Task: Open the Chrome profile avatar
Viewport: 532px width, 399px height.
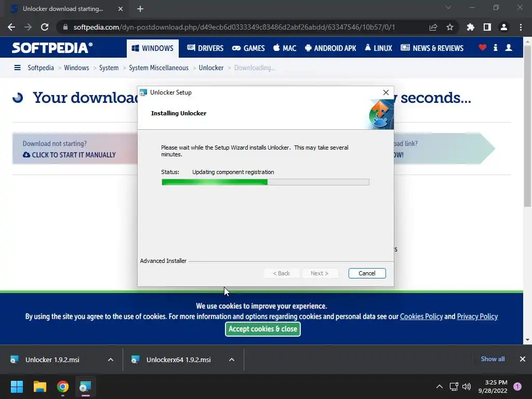Action: click(504, 27)
